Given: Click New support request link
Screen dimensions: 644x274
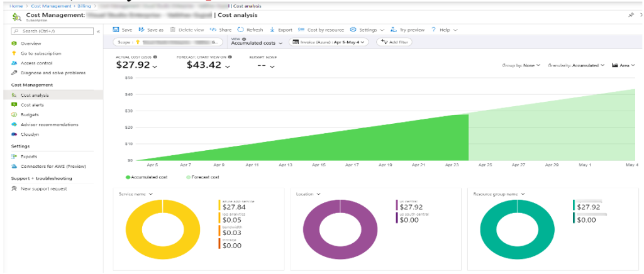Looking at the screenshot, I should (x=43, y=189).
